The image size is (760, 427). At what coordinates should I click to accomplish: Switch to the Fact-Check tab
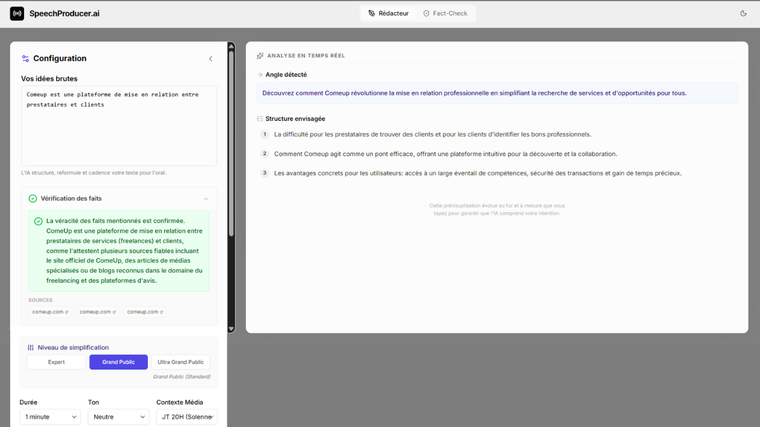click(445, 13)
